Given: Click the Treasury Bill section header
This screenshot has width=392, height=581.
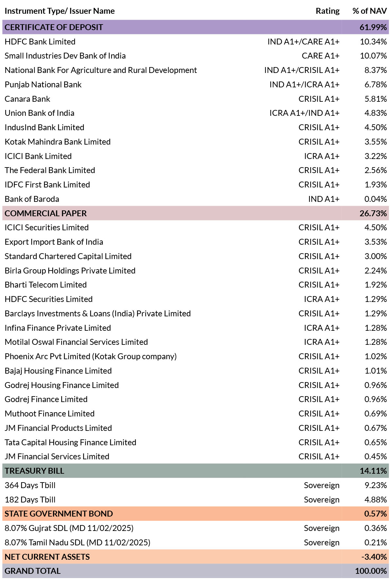Looking at the screenshot, I should [x=196, y=471].
